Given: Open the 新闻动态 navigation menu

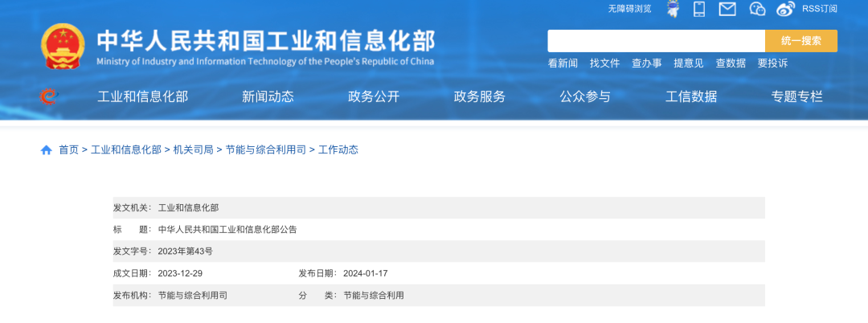Looking at the screenshot, I should point(268,96).
